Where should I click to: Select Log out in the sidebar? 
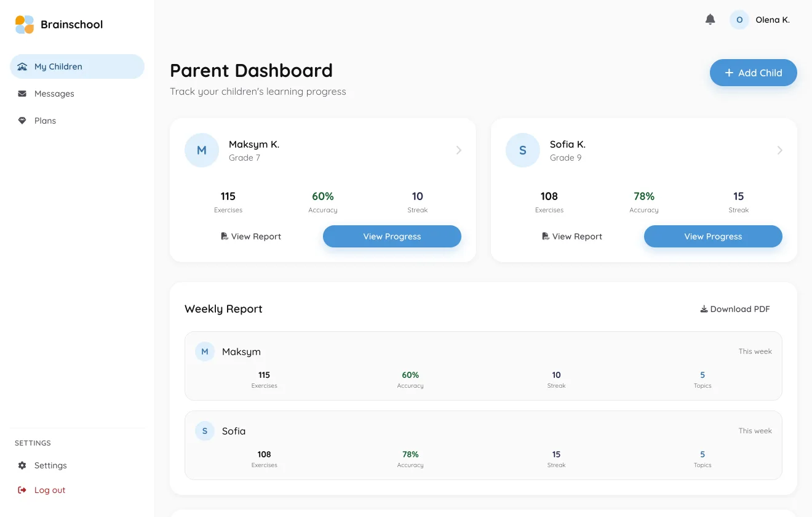pos(78,490)
